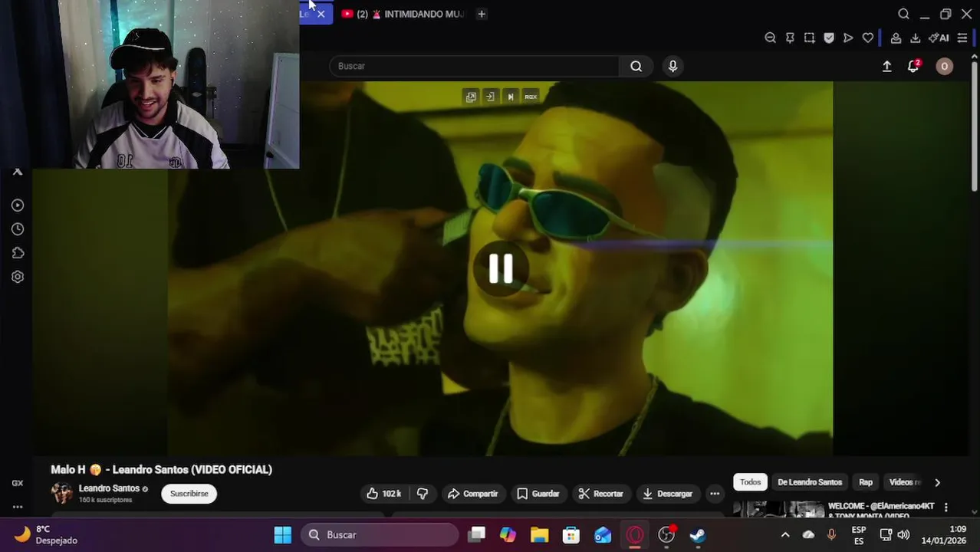
Task: Open the Windows Start menu
Action: pos(283,535)
